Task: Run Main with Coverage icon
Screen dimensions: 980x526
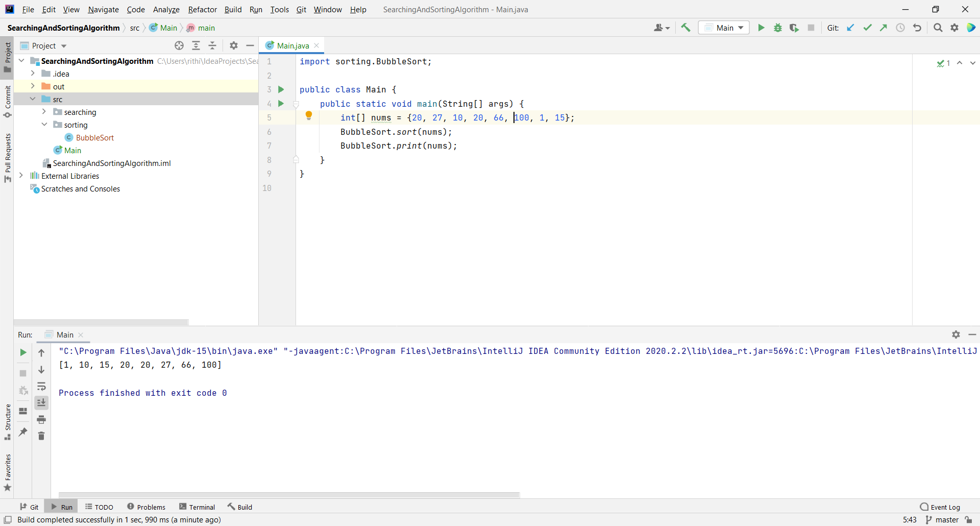Action: click(794, 28)
